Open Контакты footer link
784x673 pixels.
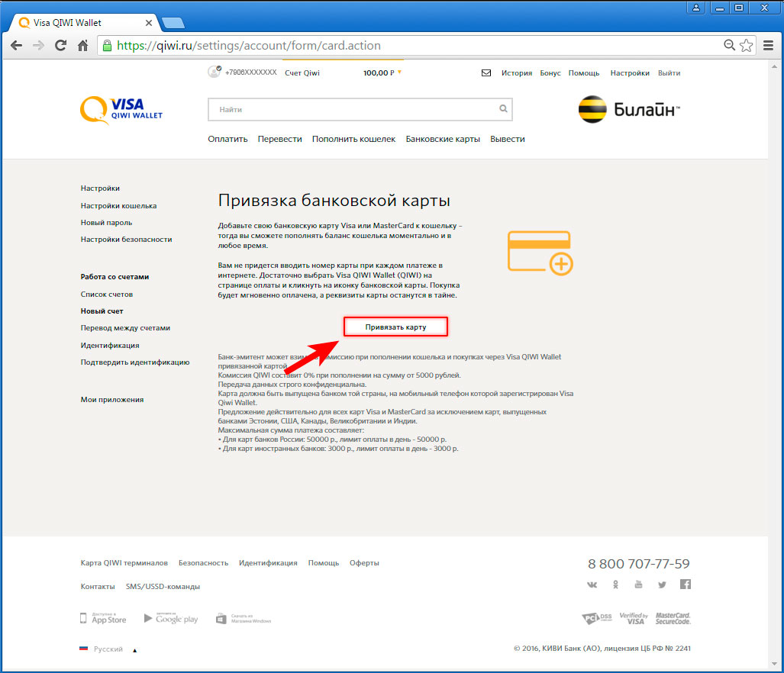click(x=98, y=586)
